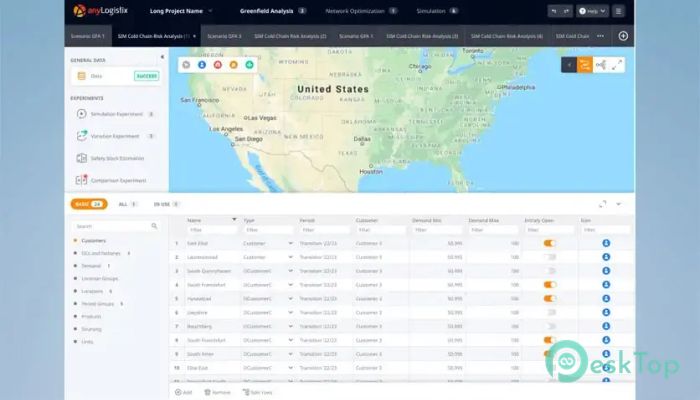Toggle Initially Open switch in row 2
Image resolution: width=700 pixels, height=400 pixels.
(550, 257)
